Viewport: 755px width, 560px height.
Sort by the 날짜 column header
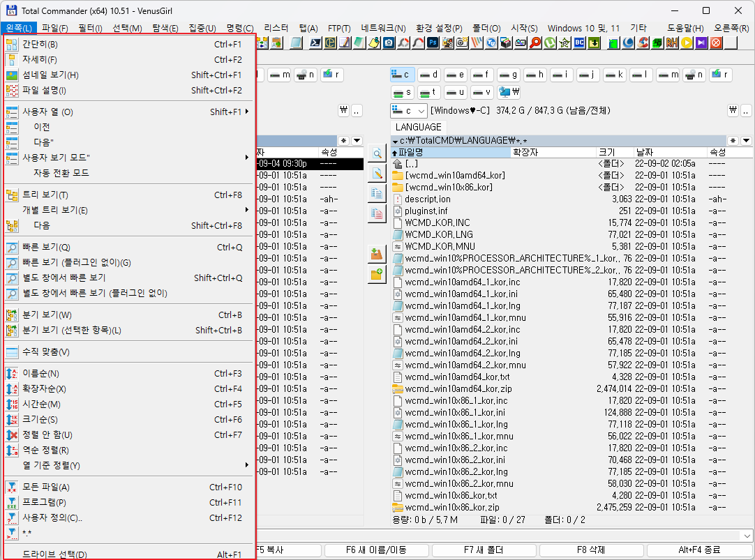click(669, 152)
